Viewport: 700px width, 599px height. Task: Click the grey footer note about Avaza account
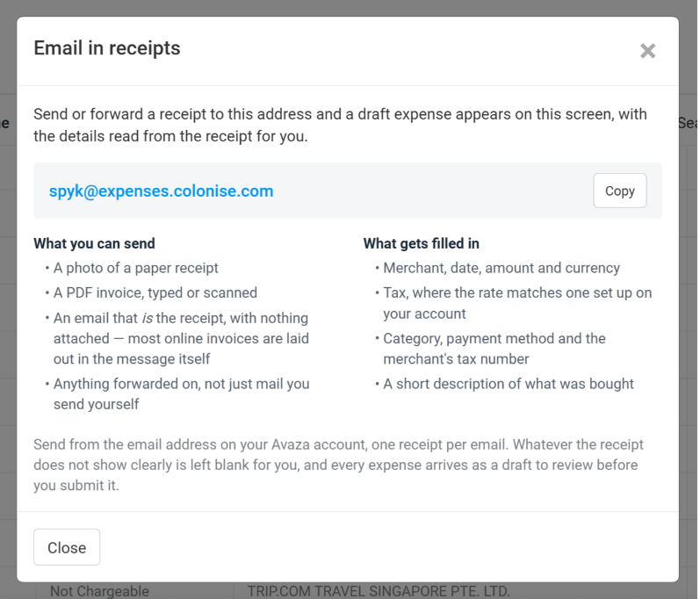(x=338, y=465)
